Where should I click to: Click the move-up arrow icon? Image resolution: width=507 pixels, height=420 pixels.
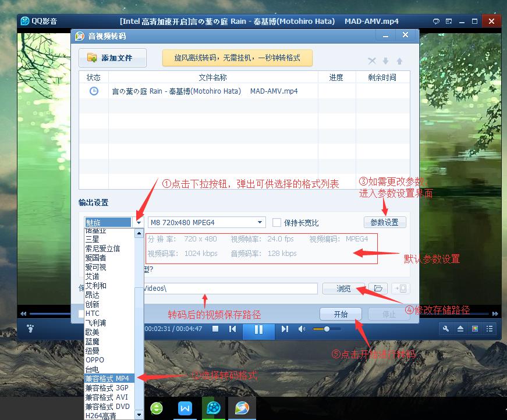click(x=399, y=60)
